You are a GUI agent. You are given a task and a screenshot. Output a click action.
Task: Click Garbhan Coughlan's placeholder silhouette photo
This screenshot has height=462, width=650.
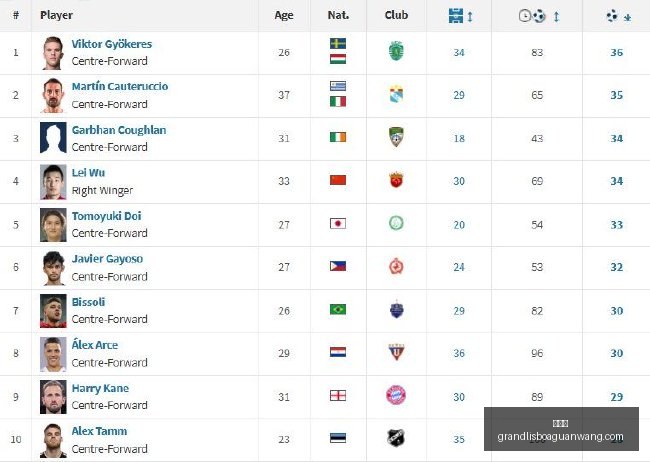pos(53,138)
